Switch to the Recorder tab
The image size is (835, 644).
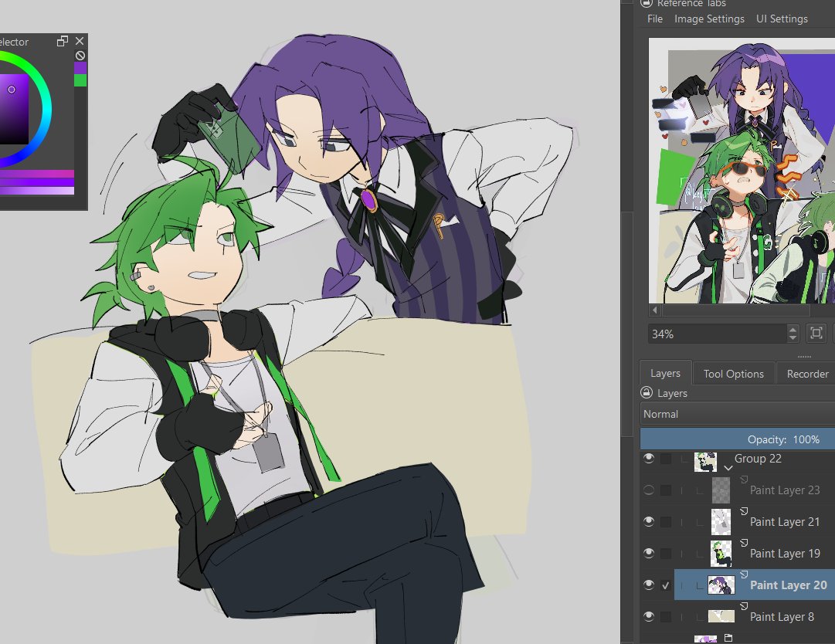coord(807,374)
